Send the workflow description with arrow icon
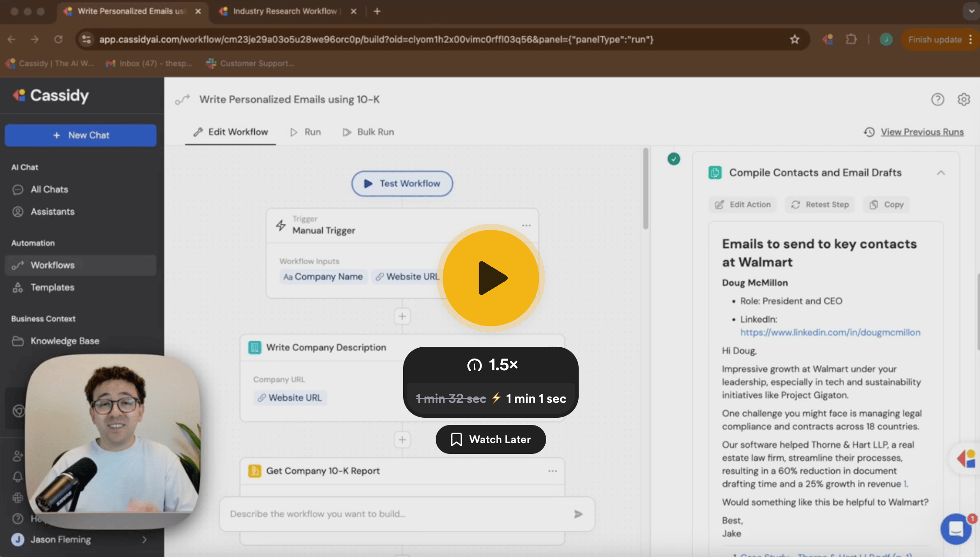980x557 pixels. pos(578,514)
